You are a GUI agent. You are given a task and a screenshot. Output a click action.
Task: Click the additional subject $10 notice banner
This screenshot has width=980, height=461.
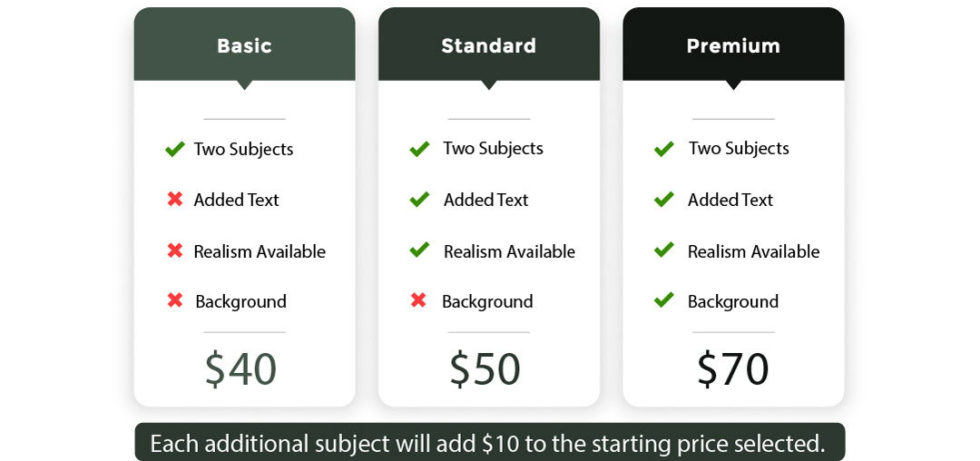(489, 442)
